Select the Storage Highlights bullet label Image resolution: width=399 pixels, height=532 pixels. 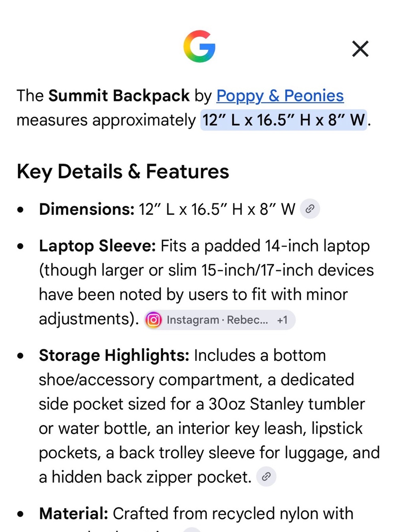tap(114, 355)
